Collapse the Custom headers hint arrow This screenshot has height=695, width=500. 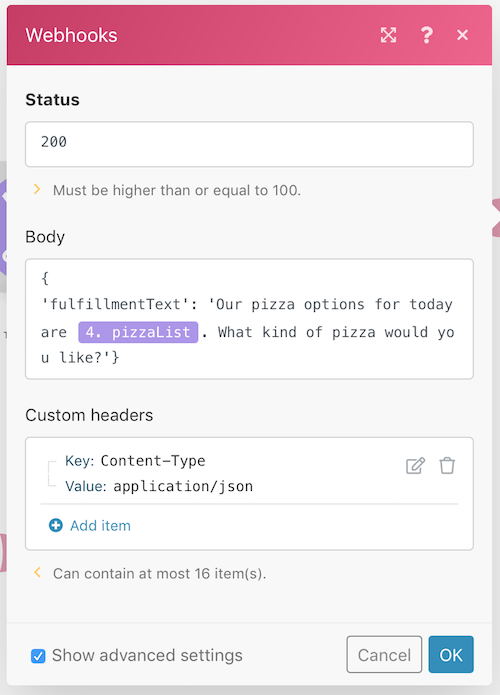(x=37, y=573)
